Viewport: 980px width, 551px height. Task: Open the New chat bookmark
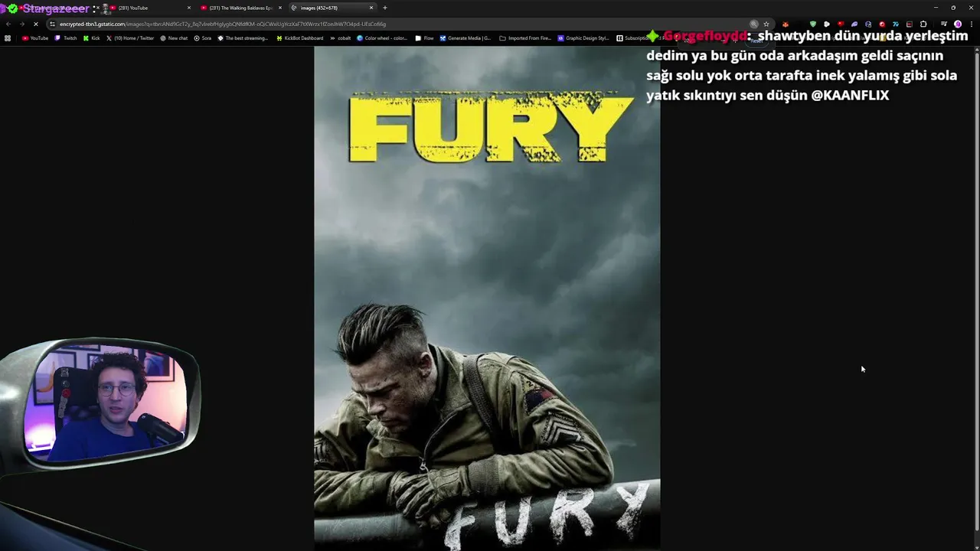pyautogui.click(x=174, y=37)
